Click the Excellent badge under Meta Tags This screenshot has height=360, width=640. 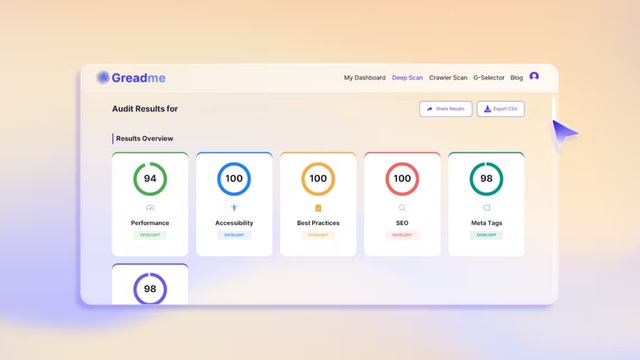(487, 235)
